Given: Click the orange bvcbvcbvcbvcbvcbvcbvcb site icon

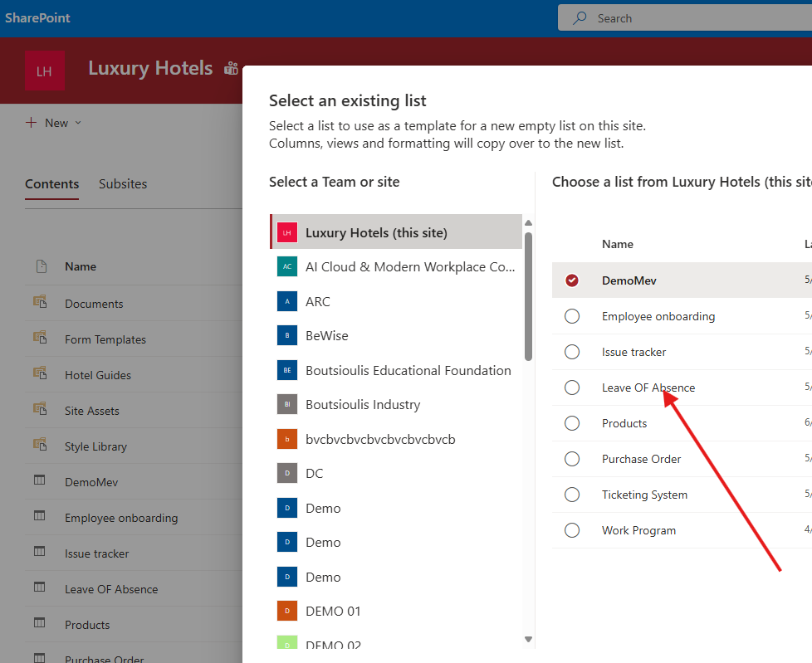Looking at the screenshot, I should pos(287,439).
